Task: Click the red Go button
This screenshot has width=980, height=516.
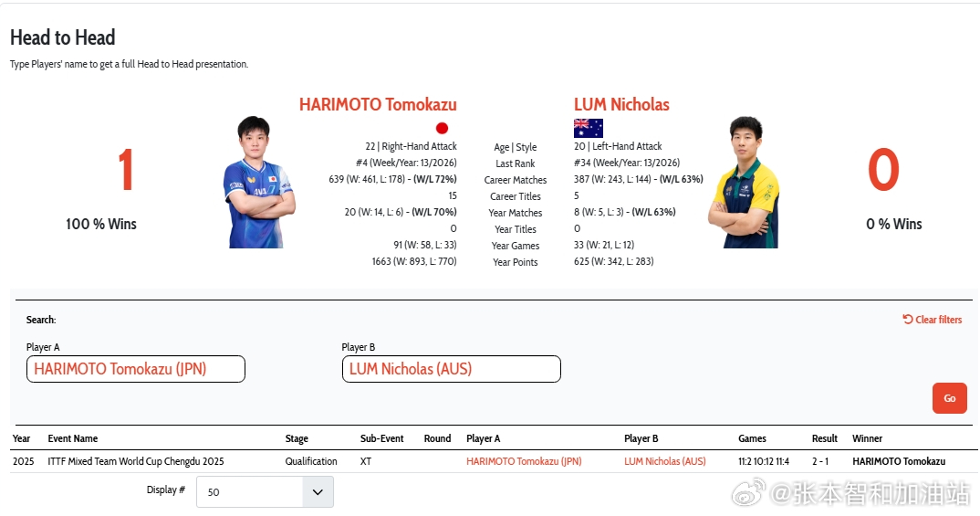Action: pos(949,398)
